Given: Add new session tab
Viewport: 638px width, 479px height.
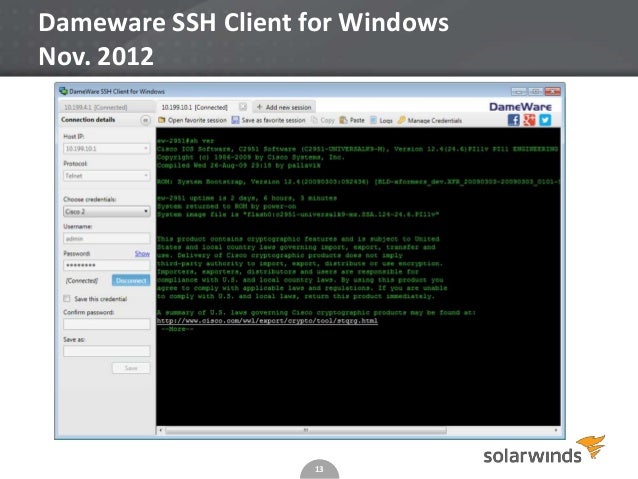Looking at the screenshot, I should (x=284, y=107).
